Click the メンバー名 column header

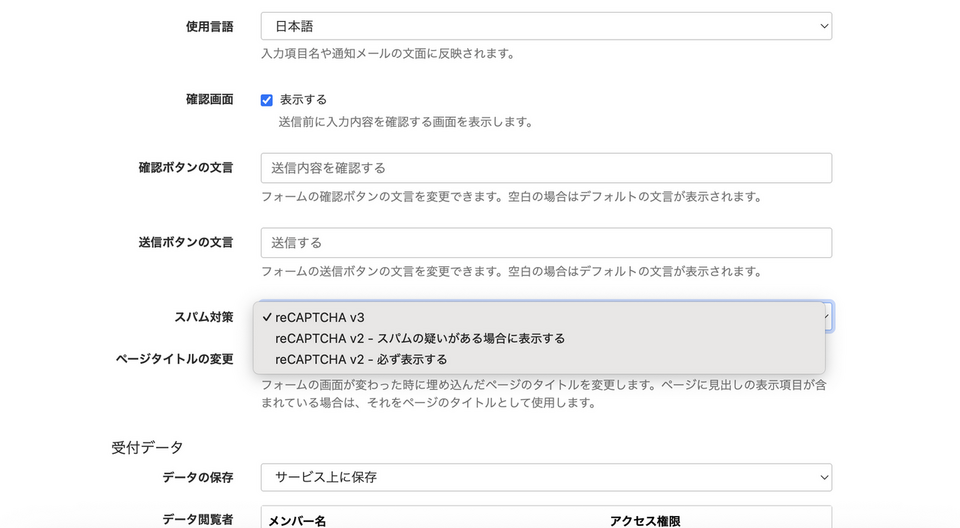(298, 520)
